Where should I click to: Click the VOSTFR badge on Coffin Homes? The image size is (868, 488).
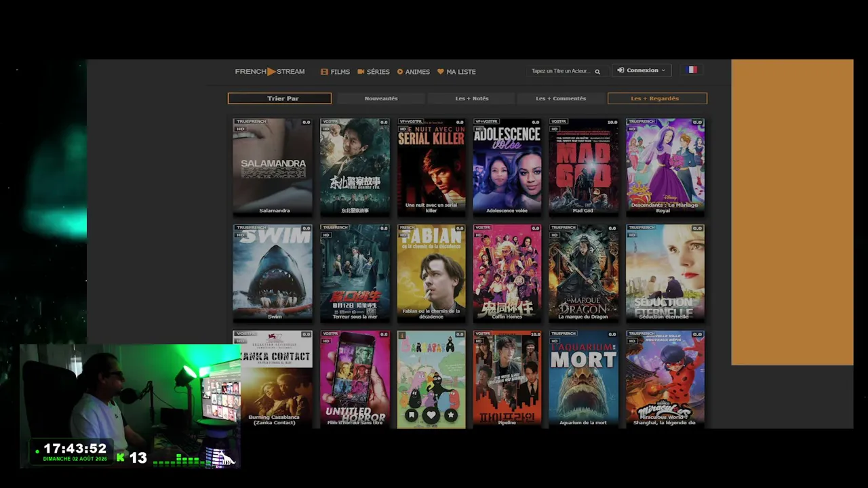tap(483, 228)
